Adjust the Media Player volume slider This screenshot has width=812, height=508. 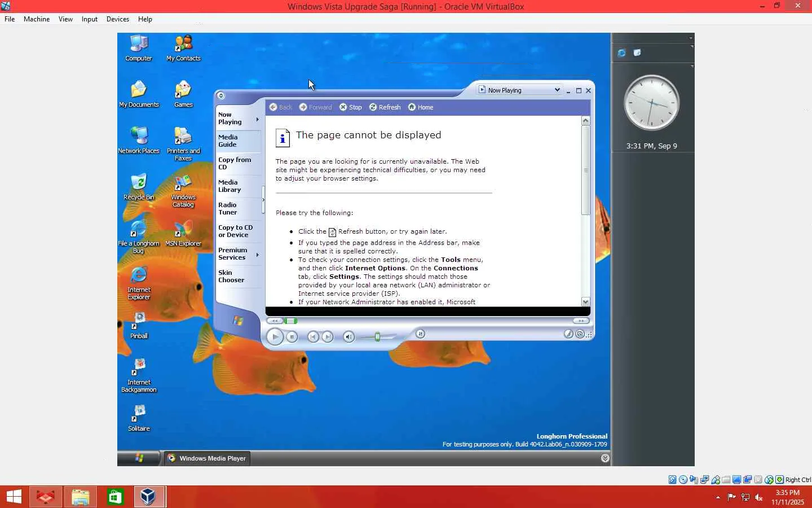(377, 337)
